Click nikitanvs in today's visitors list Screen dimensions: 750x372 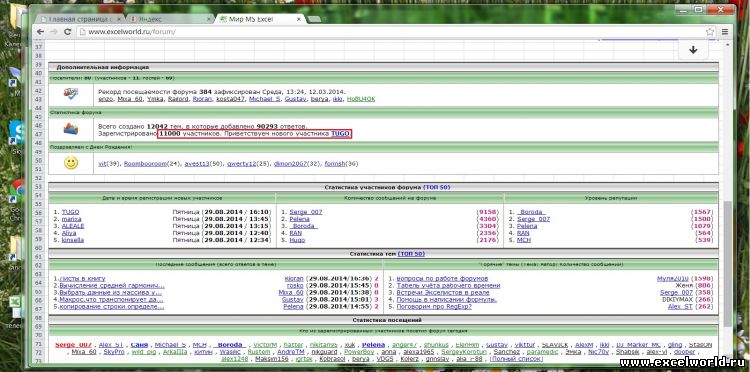[324, 345]
